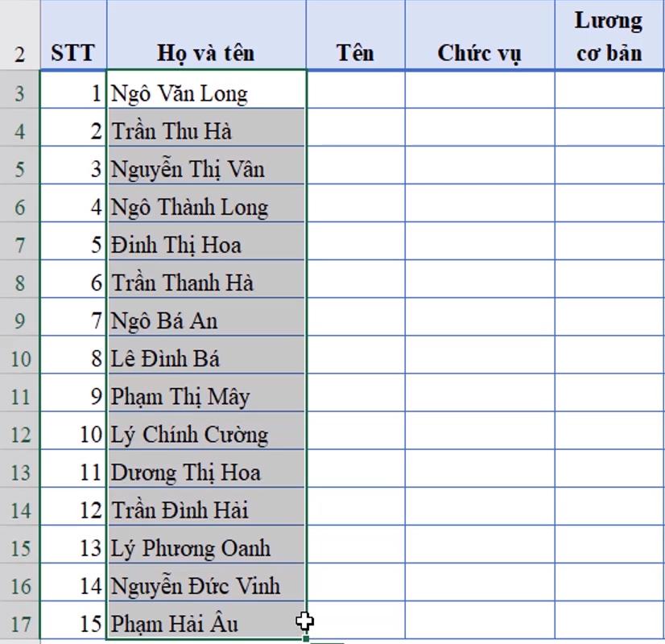Select row 17 using its row header

pos(19,624)
